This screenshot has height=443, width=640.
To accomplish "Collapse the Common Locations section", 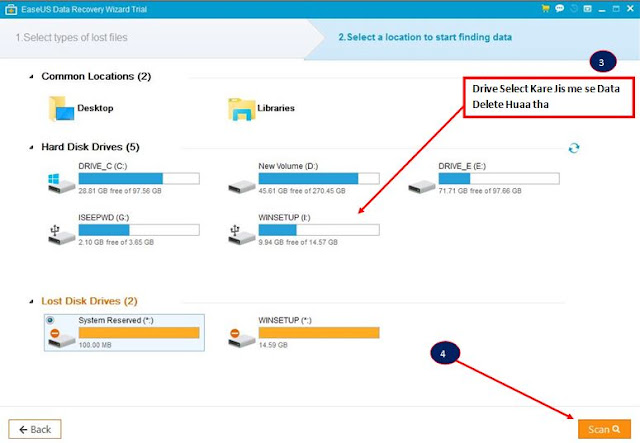I will [x=31, y=77].
